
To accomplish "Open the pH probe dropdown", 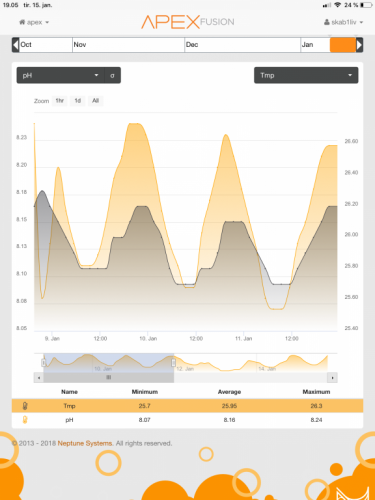I will 61,75.
